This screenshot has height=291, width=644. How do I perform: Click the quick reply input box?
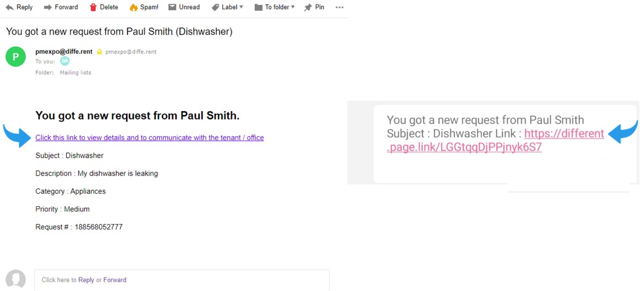(x=182, y=280)
